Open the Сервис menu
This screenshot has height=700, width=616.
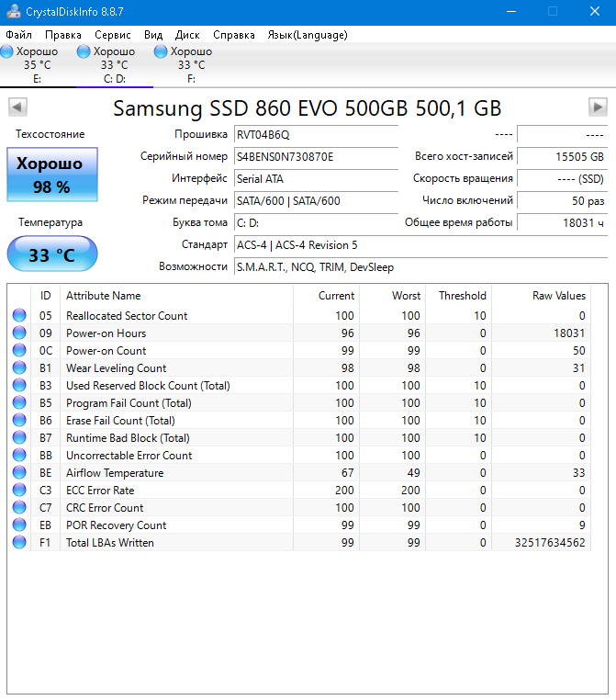(113, 35)
